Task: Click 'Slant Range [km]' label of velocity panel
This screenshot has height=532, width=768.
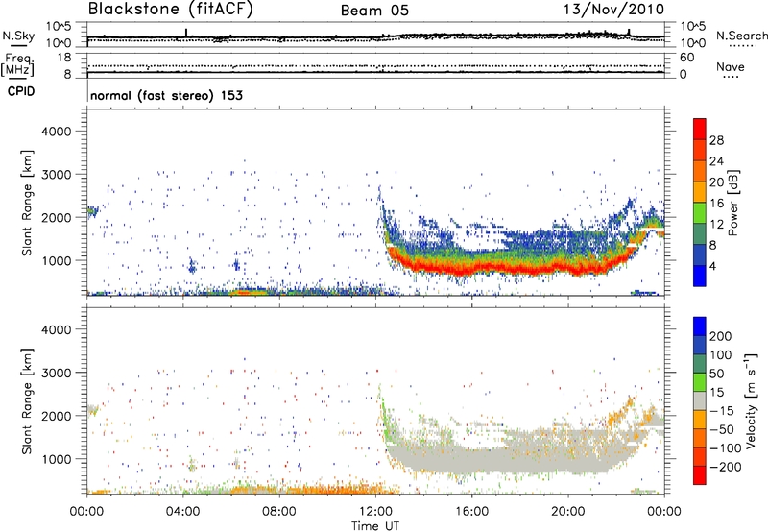Action: (x=27, y=401)
